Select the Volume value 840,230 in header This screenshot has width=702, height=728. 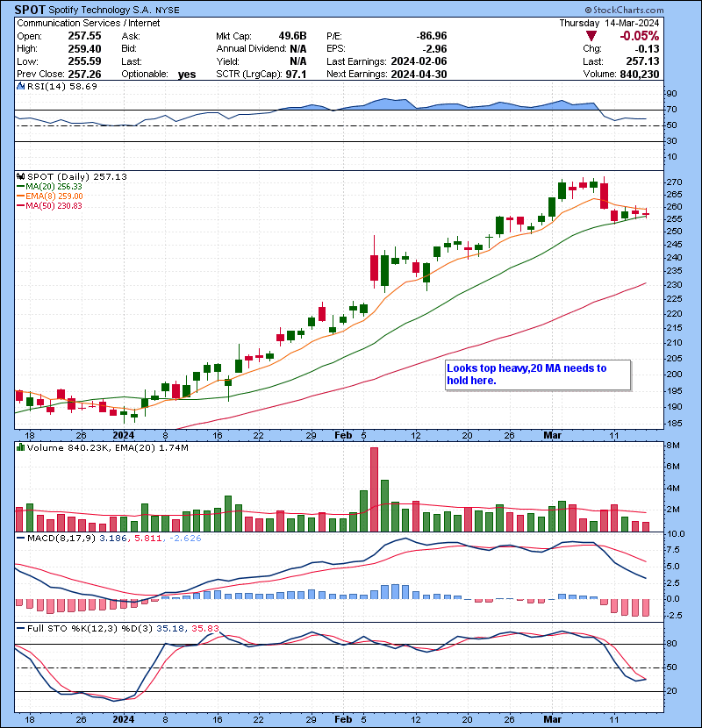(x=640, y=74)
